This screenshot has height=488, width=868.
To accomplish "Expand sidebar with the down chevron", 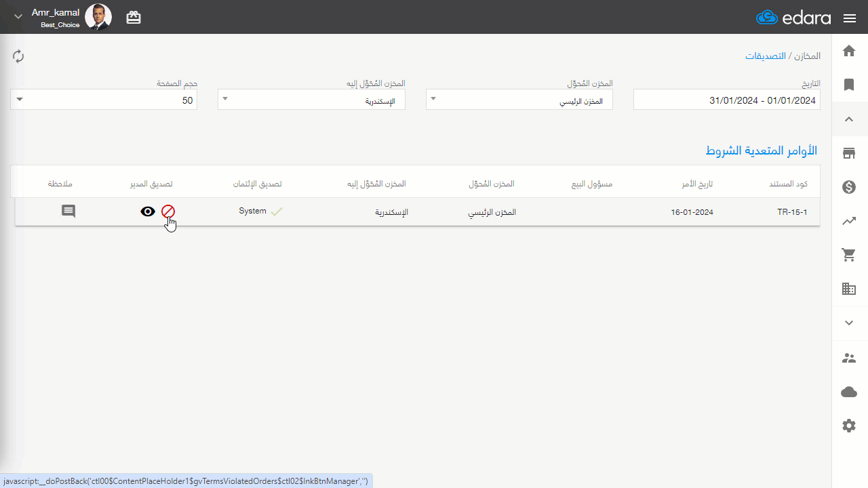I will click(849, 323).
